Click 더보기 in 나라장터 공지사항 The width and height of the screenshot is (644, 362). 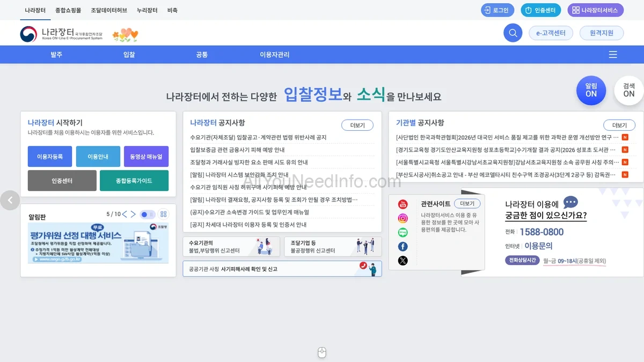(x=357, y=125)
